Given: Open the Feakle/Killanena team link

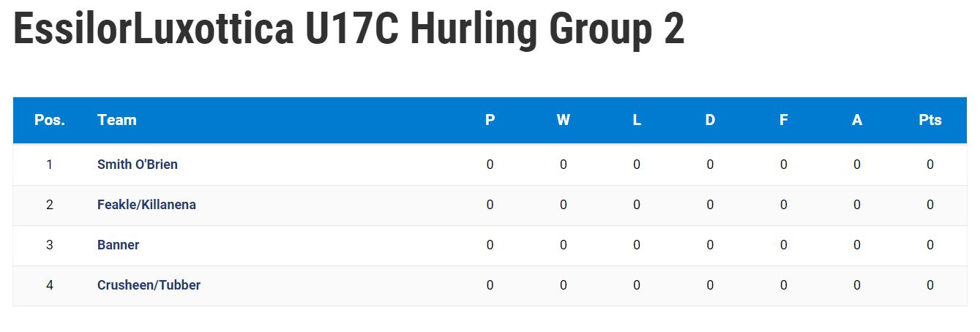Looking at the screenshot, I should click(146, 205).
